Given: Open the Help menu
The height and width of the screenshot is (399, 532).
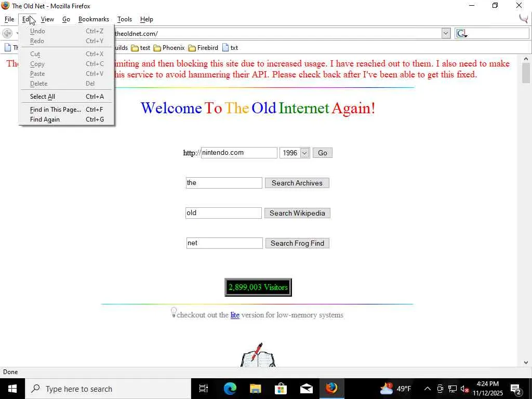Looking at the screenshot, I should 147,19.
